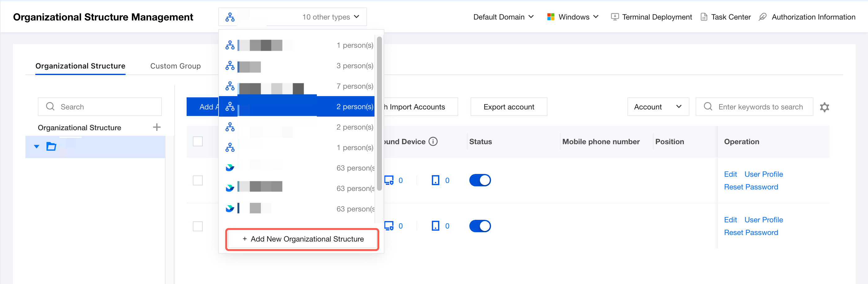The width and height of the screenshot is (868, 284).
Task: Click the blue folder icon in tree
Action: (x=51, y=147)
